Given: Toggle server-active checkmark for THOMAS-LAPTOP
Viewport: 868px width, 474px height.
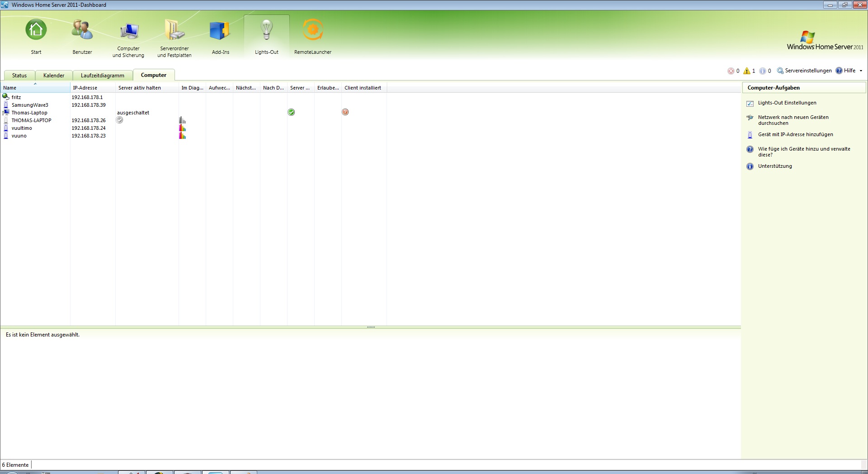Looking at the screenshot, I should [120, 120].
